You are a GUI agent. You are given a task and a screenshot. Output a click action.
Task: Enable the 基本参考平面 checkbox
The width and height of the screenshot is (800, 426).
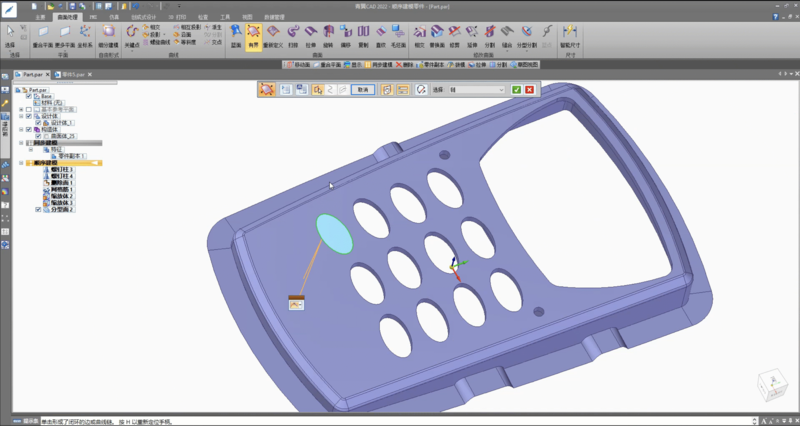tap(29, 109)
